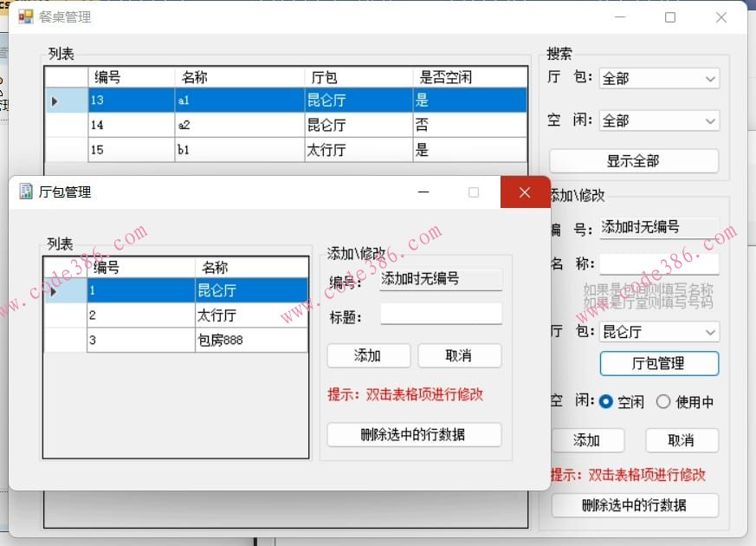The width and height of the screenshot is (756, 546).
Task: Click 取消 on the main form
Action: point(683,440)
